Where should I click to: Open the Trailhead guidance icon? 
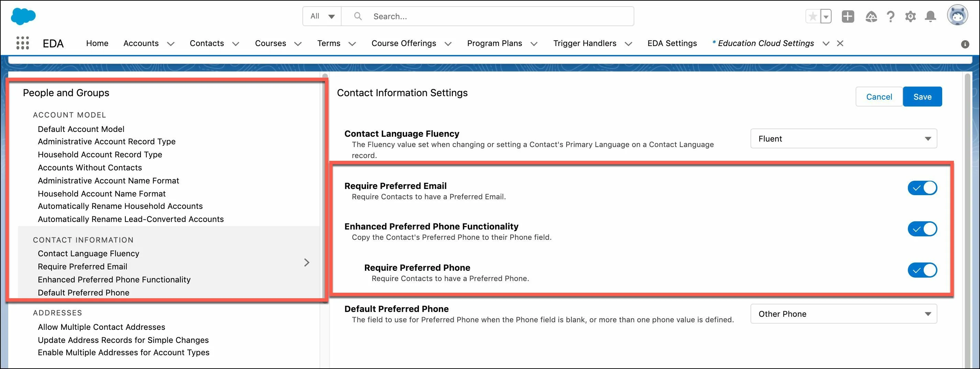[871, 16]
